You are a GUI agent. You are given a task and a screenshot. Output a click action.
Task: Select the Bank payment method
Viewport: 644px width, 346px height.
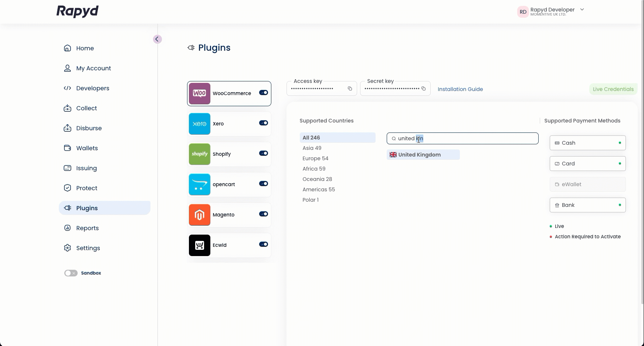pos(588,205)
